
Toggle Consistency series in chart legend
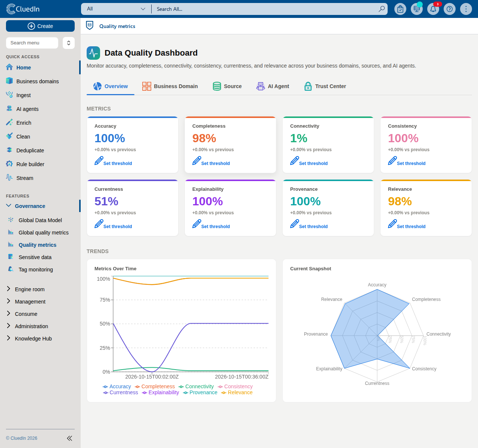(235, 386)
